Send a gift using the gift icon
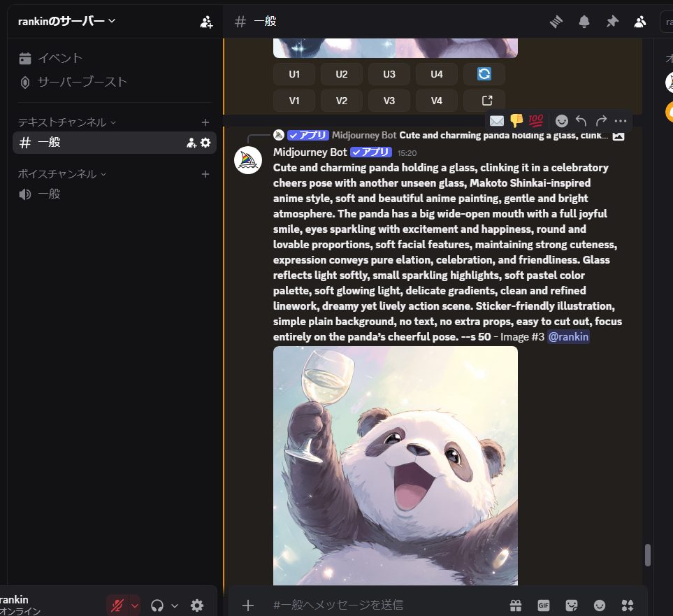 click(x=516, y=605)
